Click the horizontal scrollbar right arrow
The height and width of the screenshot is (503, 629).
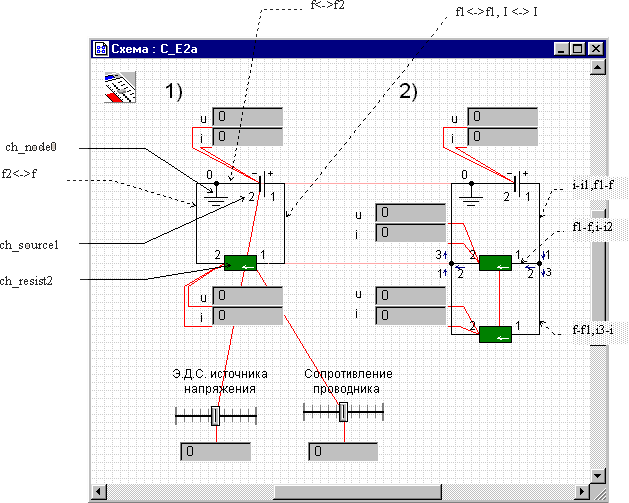582,491
